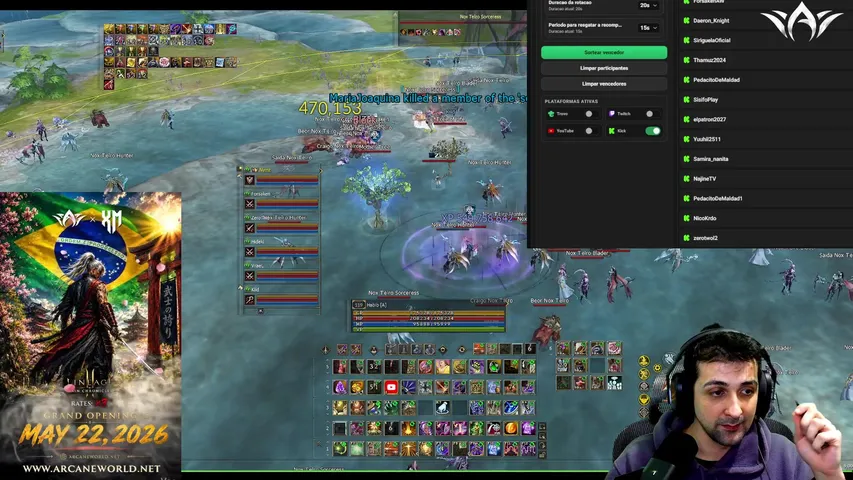
Task: Click Forsaken's crossed-swords class icon in party frame
Action: (x=250, y=204)
